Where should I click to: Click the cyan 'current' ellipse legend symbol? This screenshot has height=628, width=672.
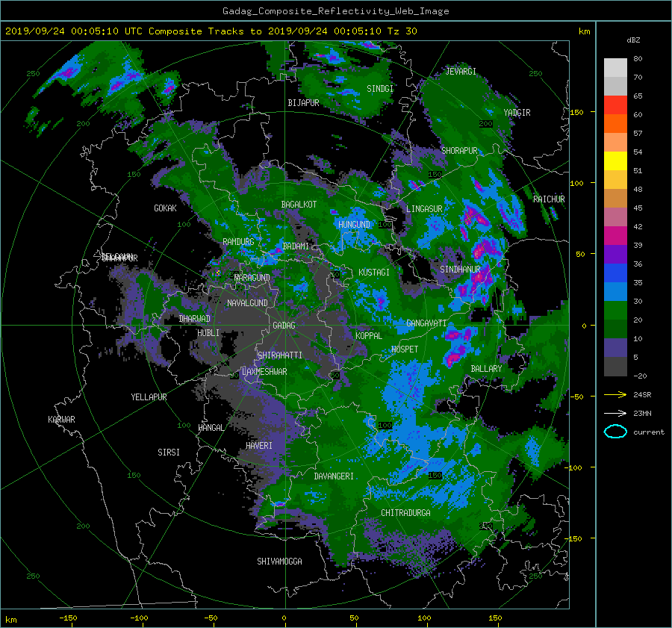(x=615, y=432)
